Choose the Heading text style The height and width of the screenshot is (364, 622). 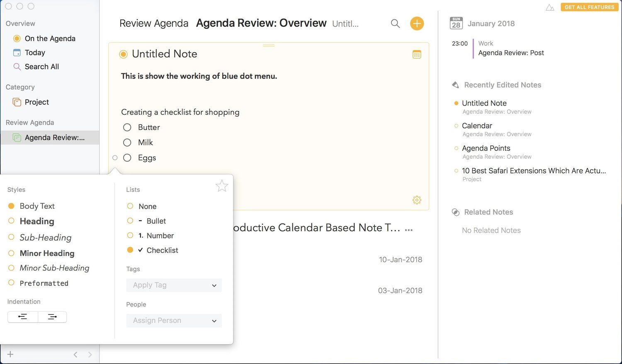(37, 221)
